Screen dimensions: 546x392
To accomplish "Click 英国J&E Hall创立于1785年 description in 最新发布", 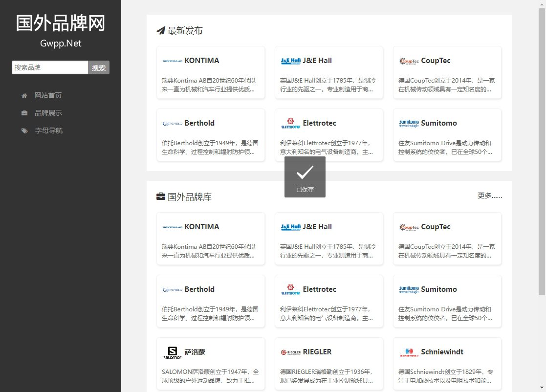I will (328, 85).
